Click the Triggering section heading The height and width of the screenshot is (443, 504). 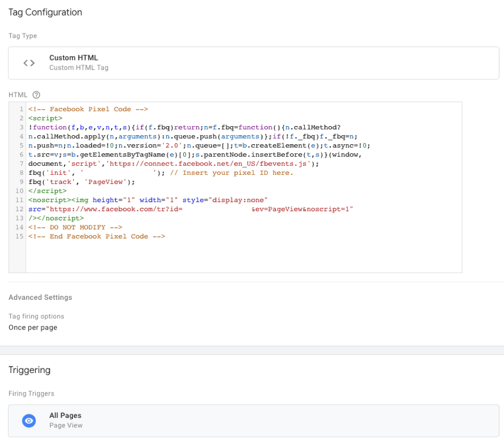(x=29, y=370)
